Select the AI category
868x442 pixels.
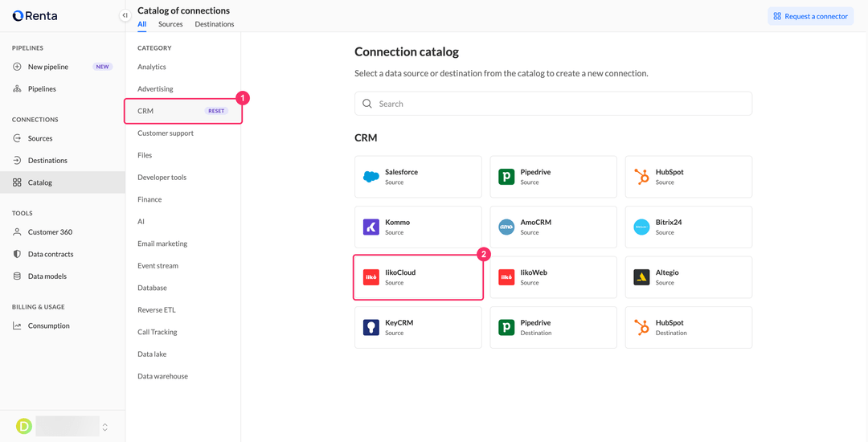[x=141, y=221]
